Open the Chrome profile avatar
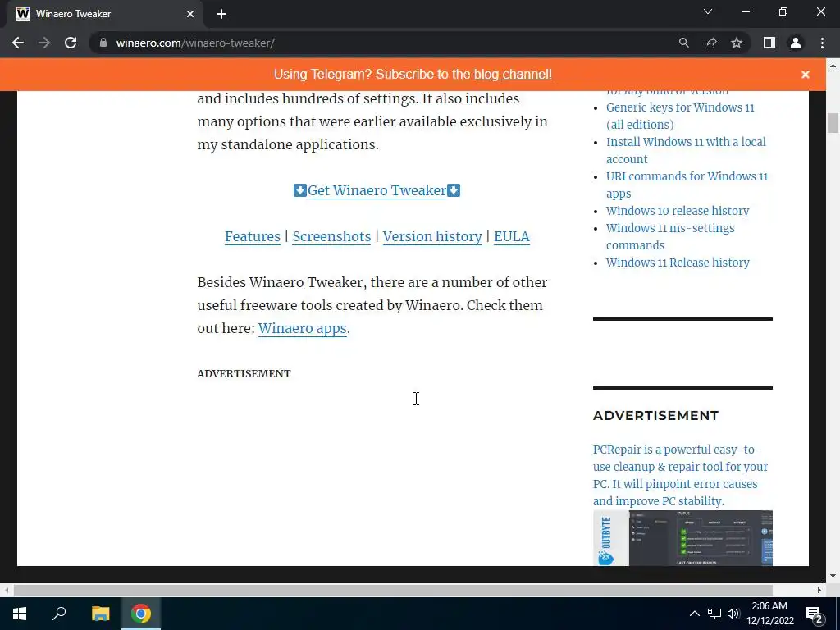 click(796, 43)
